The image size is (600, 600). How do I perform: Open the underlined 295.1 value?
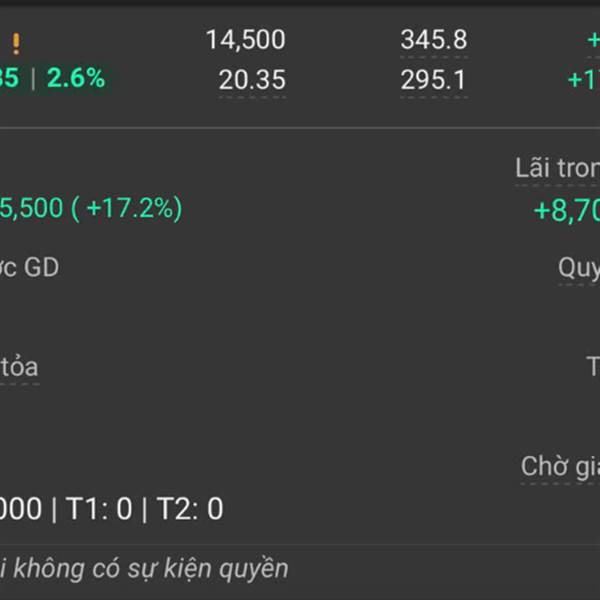[434, 80]
